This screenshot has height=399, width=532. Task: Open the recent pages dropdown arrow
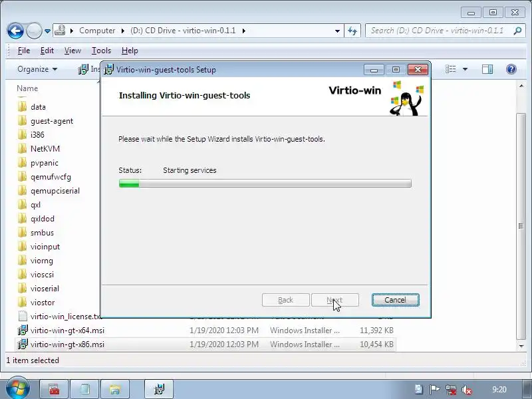tap(47, 31)
